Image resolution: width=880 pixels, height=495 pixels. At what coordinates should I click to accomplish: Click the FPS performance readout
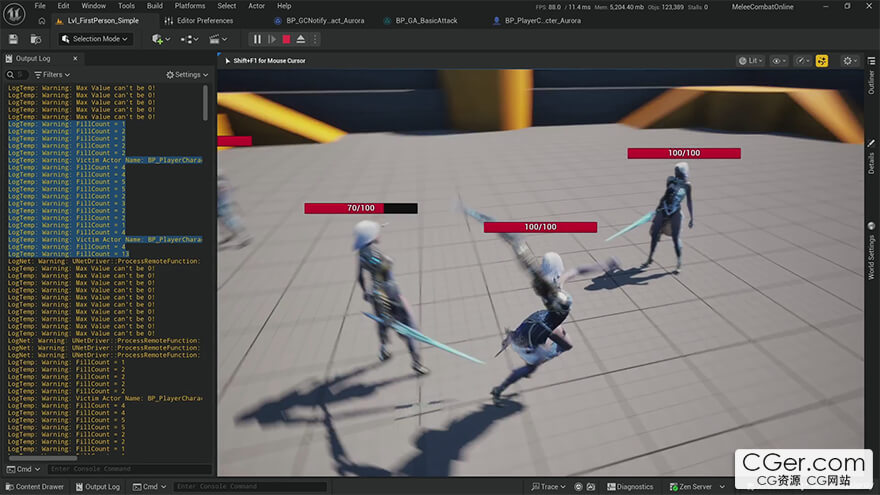[x=563, y=7]
